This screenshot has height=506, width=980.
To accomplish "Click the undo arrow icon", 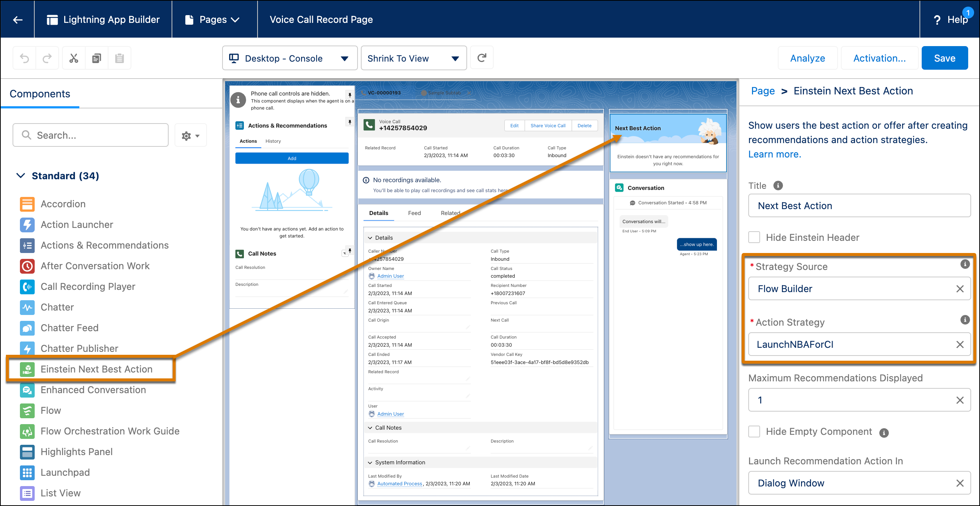I will [x=24, y=58].
